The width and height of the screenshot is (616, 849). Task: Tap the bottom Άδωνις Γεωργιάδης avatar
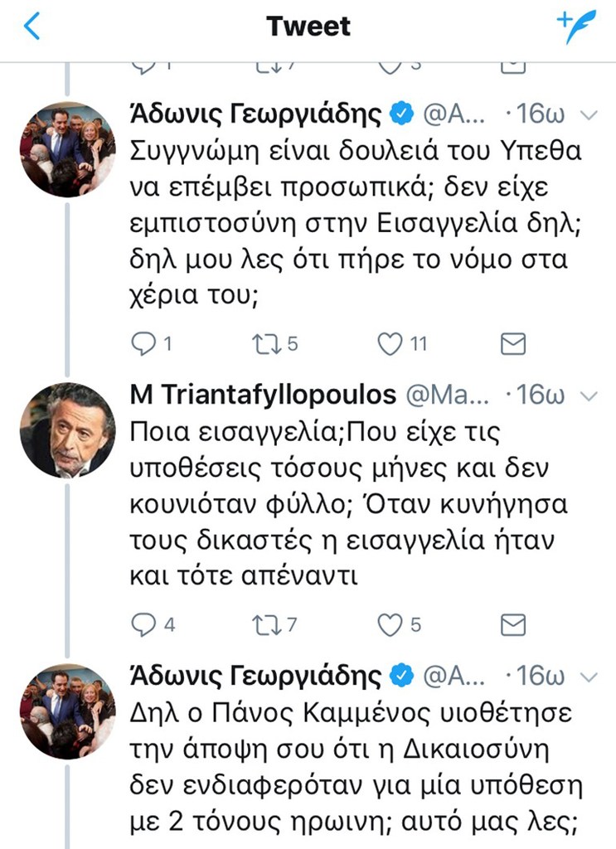(67, 711)
